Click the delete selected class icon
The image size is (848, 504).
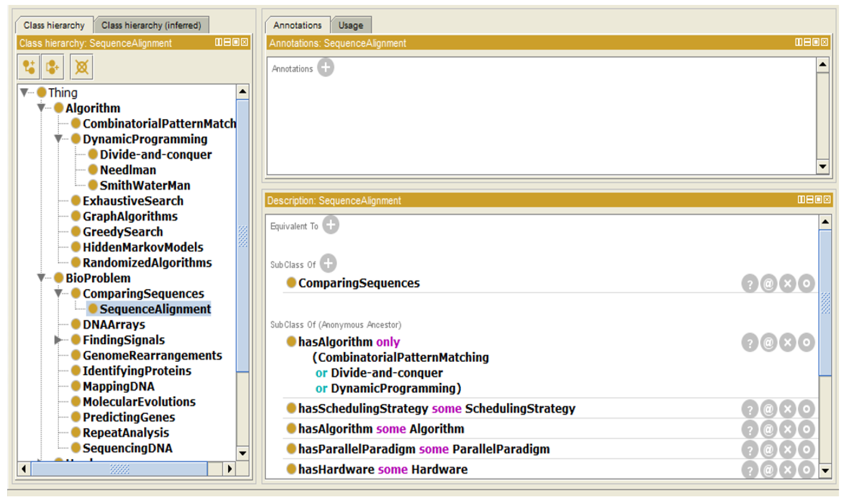[82, 66]
